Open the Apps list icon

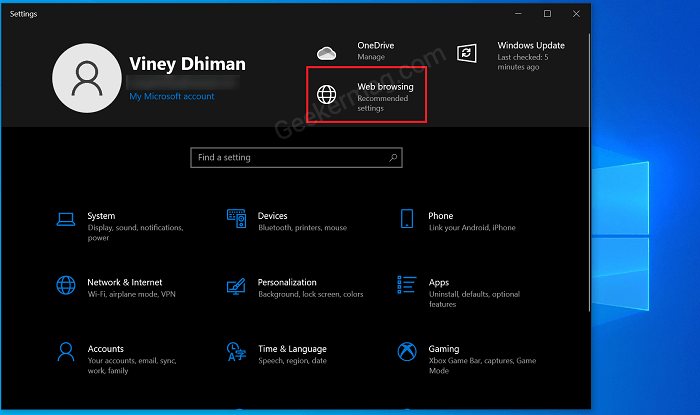pos(407,285)
